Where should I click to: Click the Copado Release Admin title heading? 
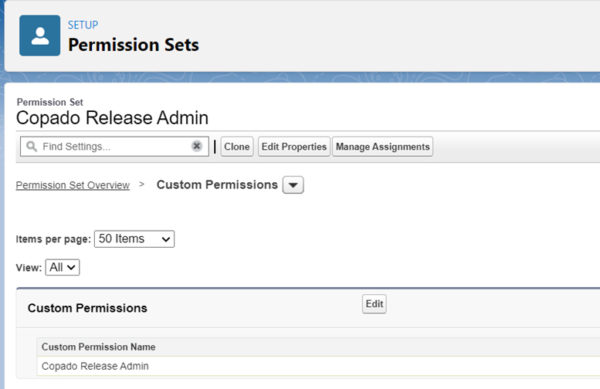pyautogui.click(x=112, y=118)
